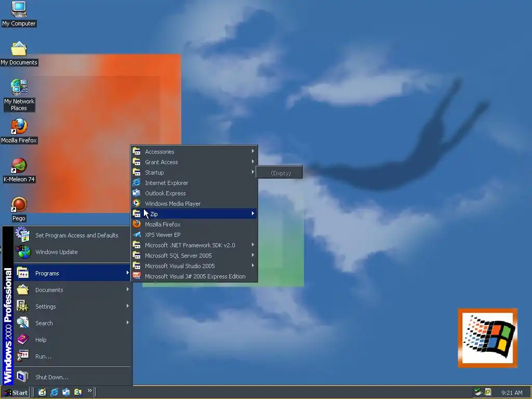
Task: Start Windows Media Player from Programs
Action: [194, 204]
